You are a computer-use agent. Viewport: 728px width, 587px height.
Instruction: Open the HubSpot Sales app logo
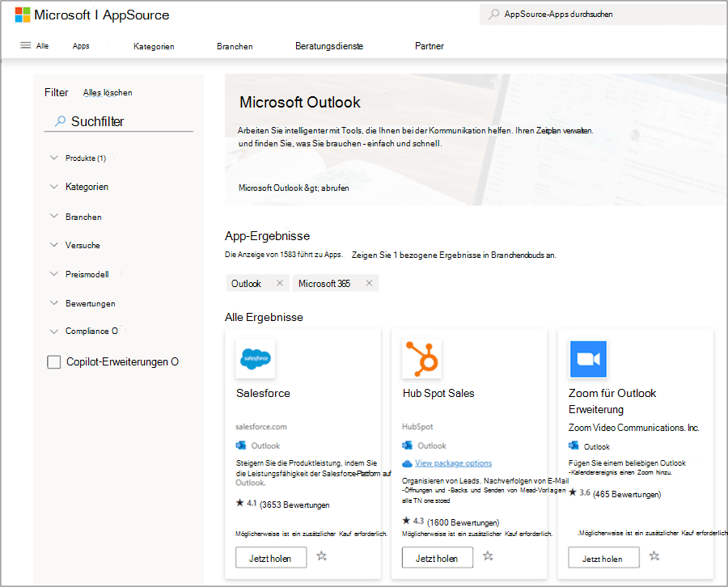pyautogui.click(x=421, y=359)
